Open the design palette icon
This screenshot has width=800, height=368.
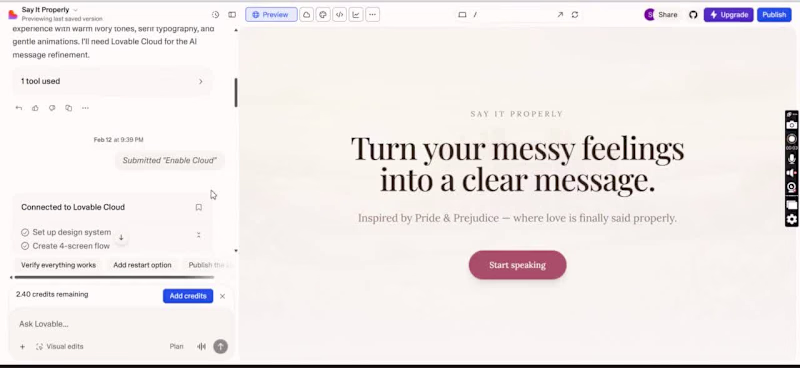[323, 15]
